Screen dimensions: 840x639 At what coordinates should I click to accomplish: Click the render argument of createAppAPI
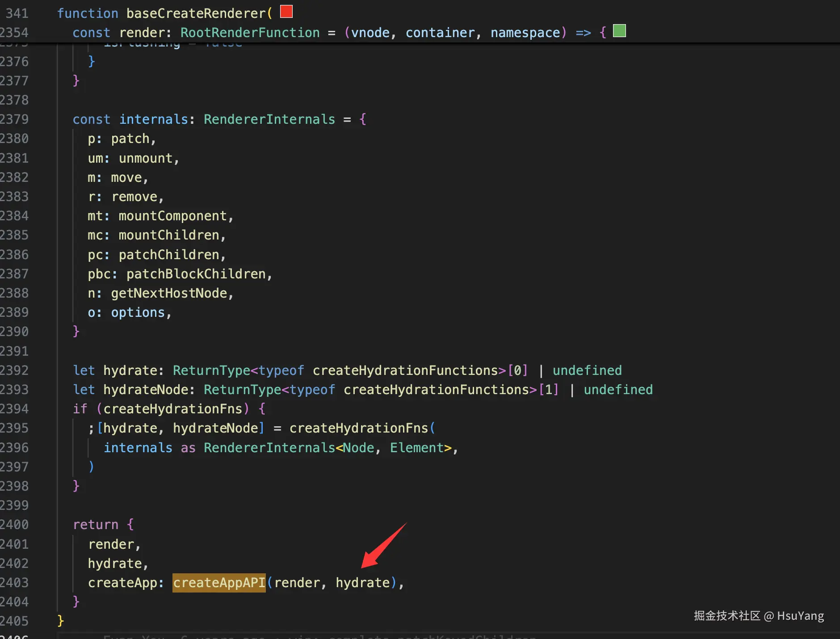click(297, 583)
